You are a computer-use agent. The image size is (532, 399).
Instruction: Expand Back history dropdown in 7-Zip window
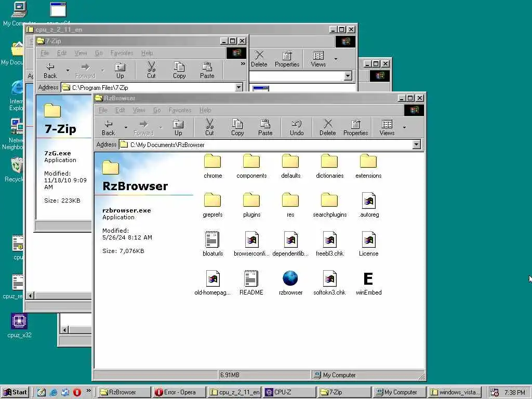(x=68, y=70)
